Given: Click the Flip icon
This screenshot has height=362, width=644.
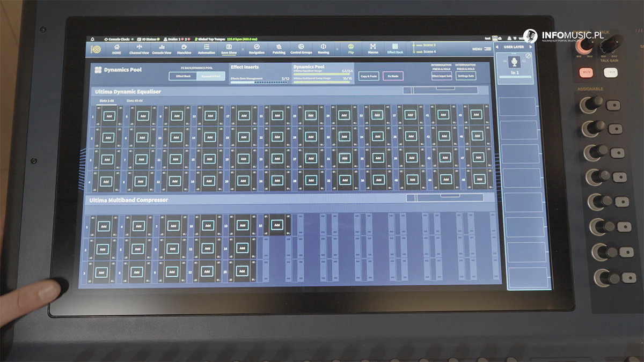Looking at the screenshot, I should click(x=351, y=49).
